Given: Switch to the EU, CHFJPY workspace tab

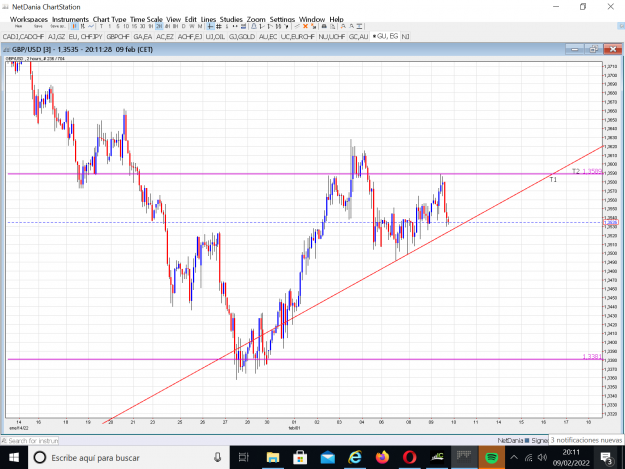Looking at the screenshot, I should click(85, 37).
